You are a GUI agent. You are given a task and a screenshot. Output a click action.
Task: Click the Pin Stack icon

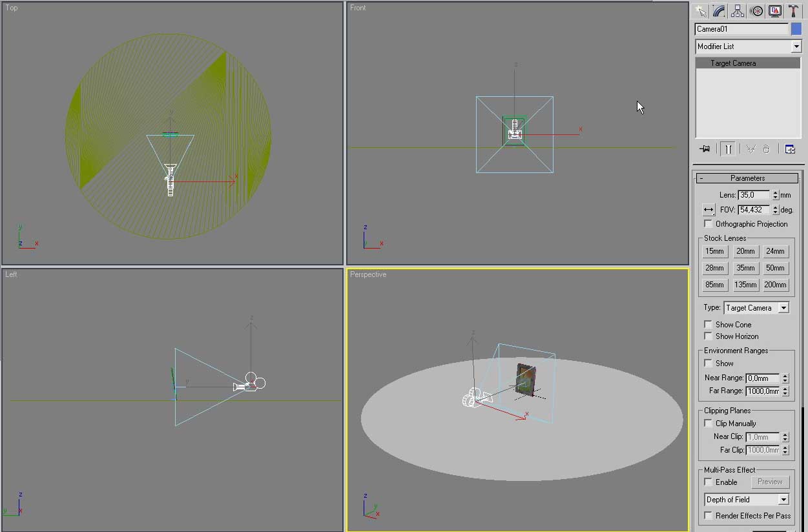[x=705, y=148]
